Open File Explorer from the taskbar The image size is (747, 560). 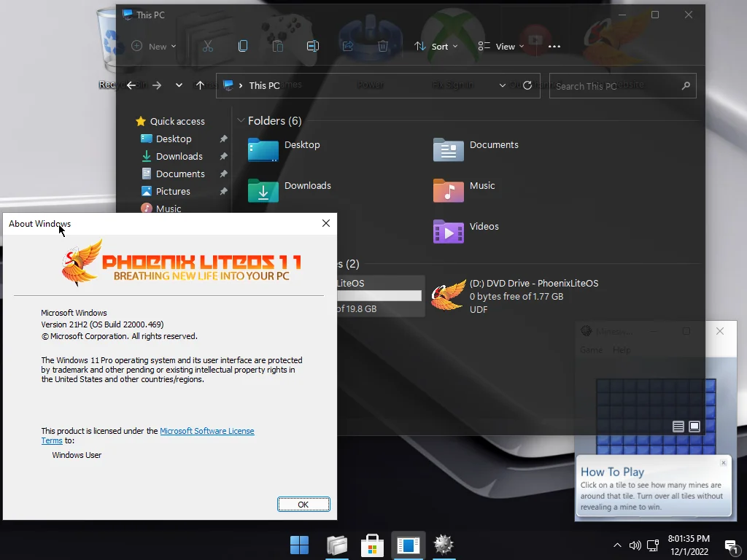(x=337, y=545)
